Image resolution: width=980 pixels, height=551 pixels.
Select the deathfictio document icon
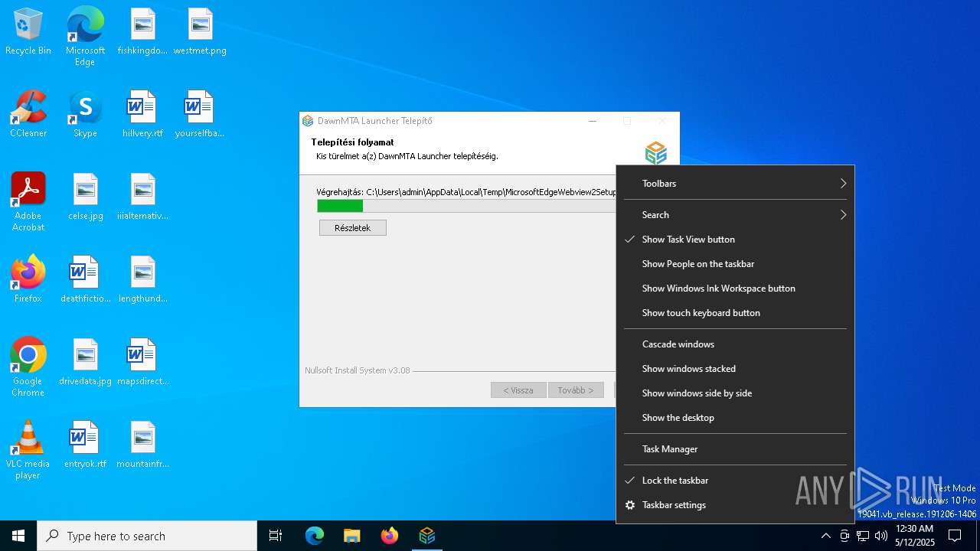[x=85, y=280]
